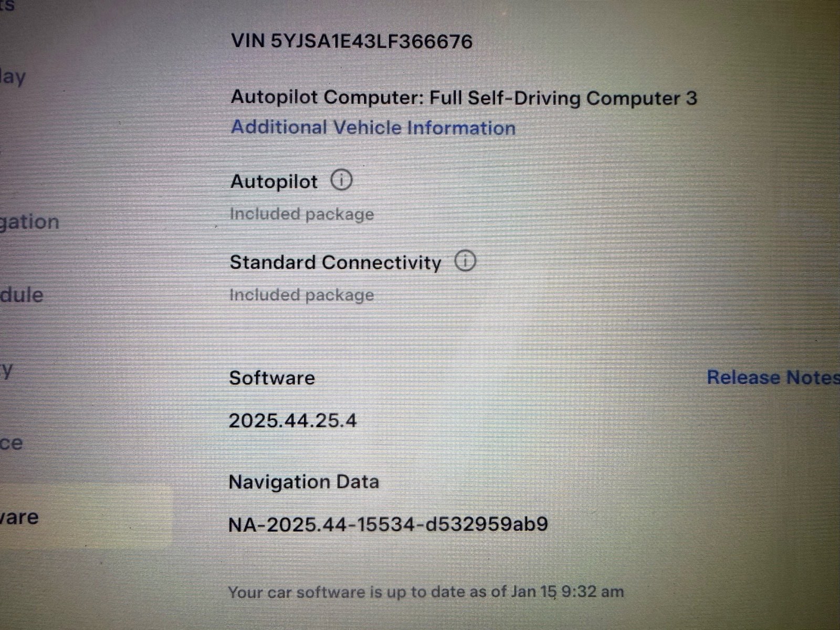Tap software version 2025.44.25.4
Image resolution: width=840 pixels, height=630 pixels.
[292, 421]
